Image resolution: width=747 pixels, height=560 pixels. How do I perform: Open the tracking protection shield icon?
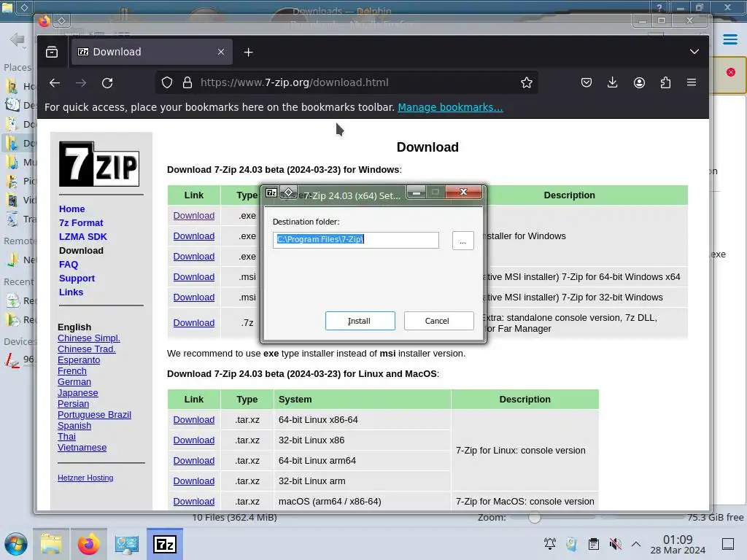167,83
